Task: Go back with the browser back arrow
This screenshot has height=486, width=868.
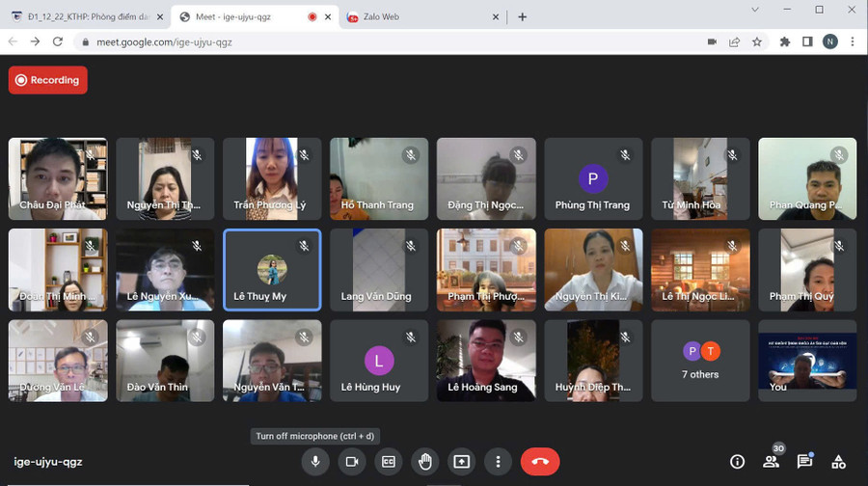Action: click(x=13, y=41)
